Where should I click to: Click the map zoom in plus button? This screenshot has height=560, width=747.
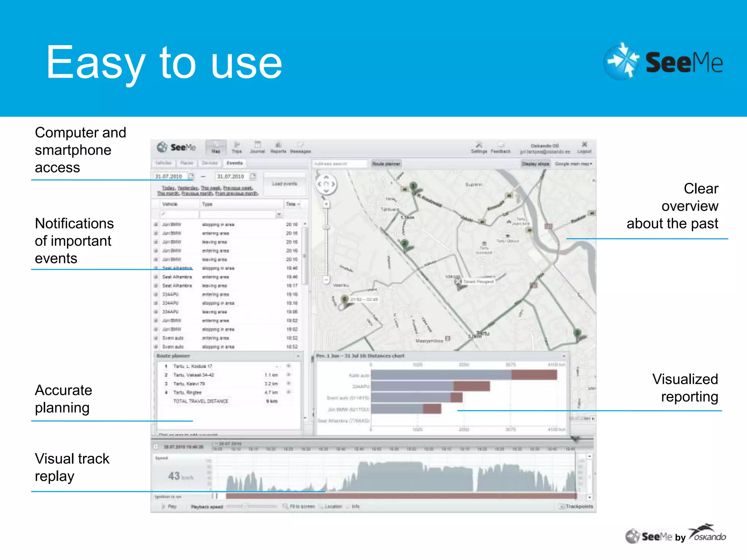(326, 204)
